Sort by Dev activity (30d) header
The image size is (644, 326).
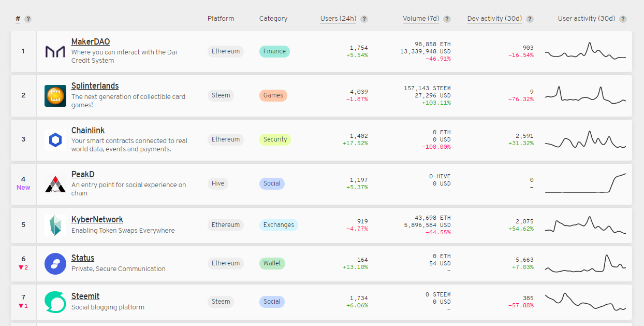point(494,19)
